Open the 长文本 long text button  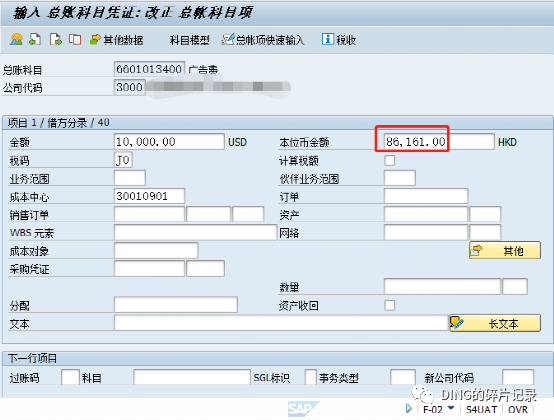(495, 323)
